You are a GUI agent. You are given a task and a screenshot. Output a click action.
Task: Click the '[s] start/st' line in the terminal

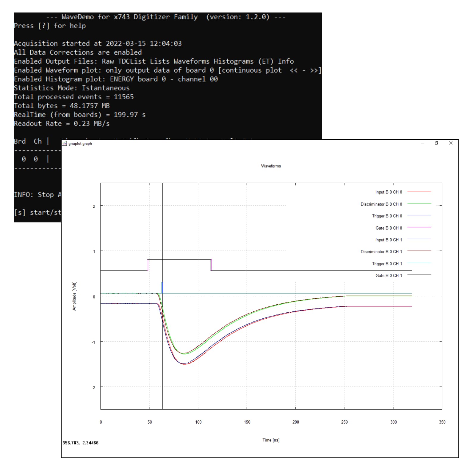37,212
